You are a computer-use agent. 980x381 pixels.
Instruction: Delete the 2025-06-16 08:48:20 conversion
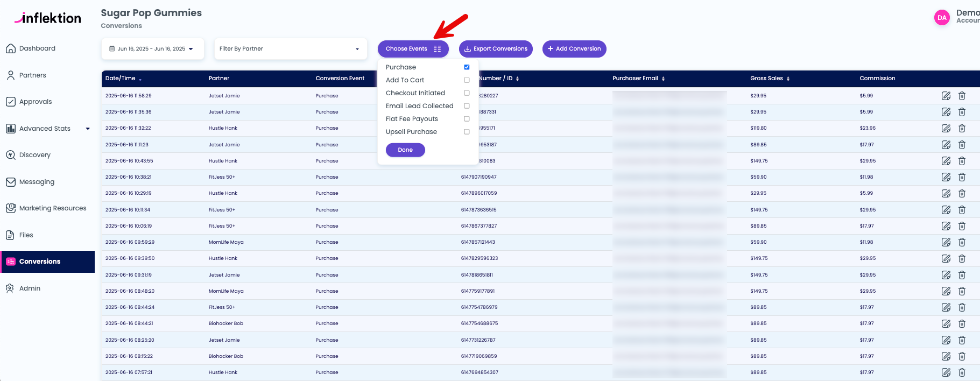(x=962, y=291)
